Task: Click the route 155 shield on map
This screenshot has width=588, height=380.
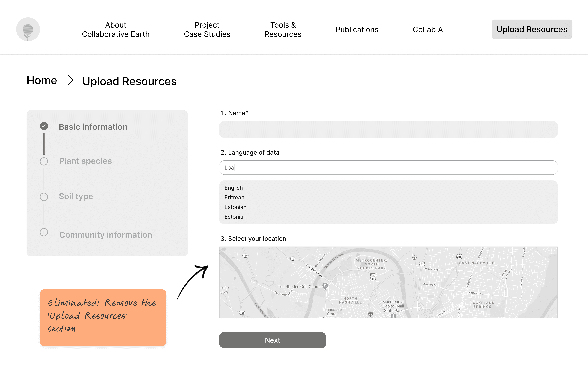Action: click(x=245, y=256)
